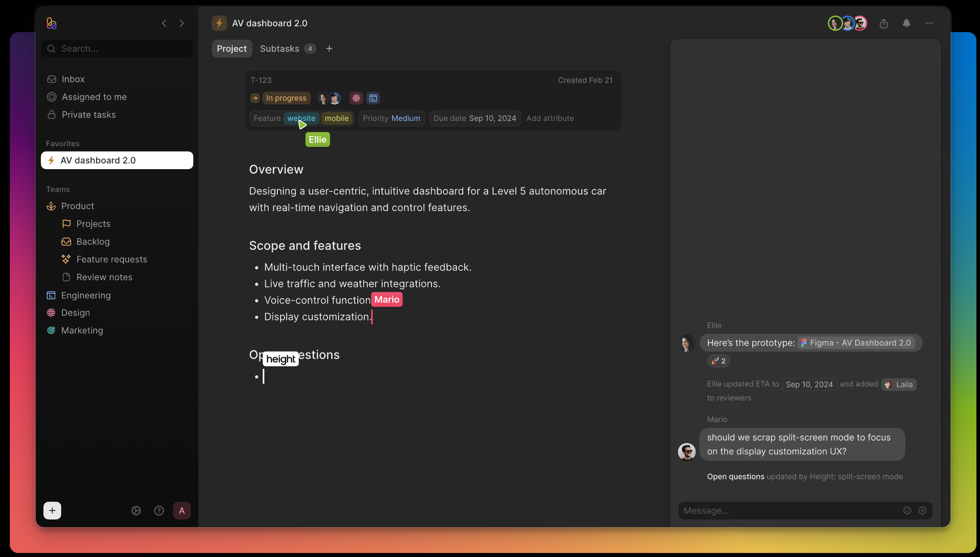The width and height of the screenshot is (980, 557).
Task: Open the In progress status dropdown
Action: tap(286, 98)
